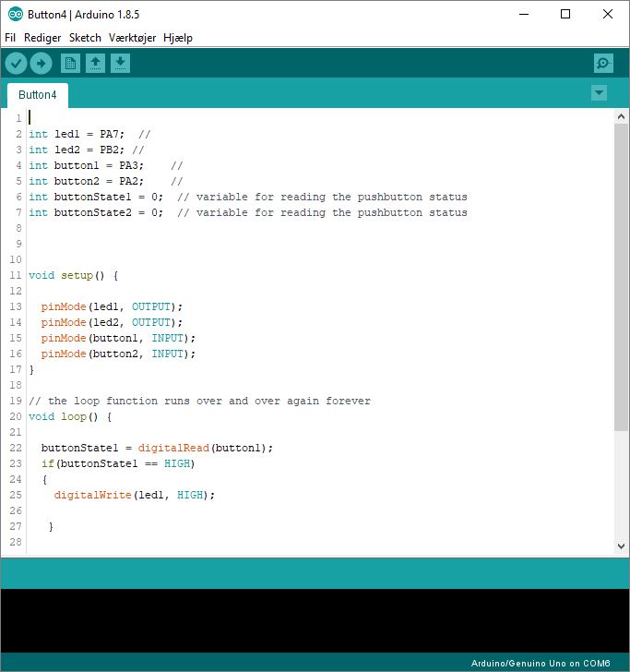Image resolution: width=630 pixels, height=672 pixels.
Task: Click 'pinMode(button1, INPUT);' line
Action: tap(118, 338)
